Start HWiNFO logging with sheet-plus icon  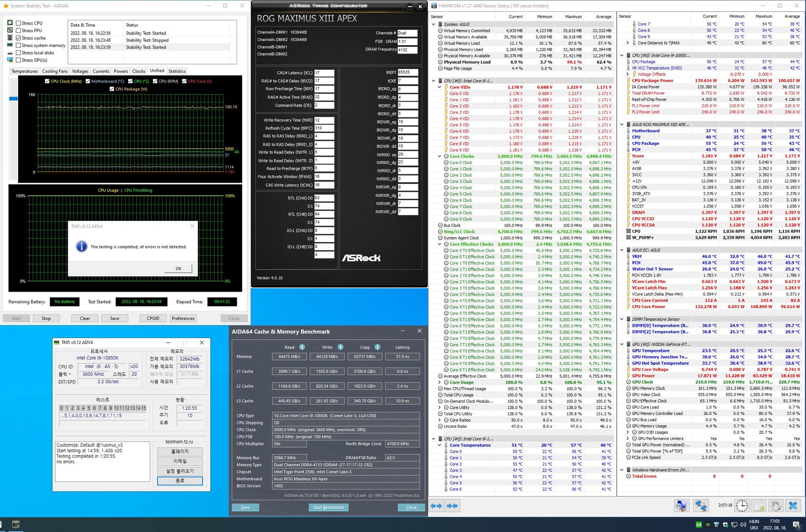pyautogui.click(x=759, y=505)
